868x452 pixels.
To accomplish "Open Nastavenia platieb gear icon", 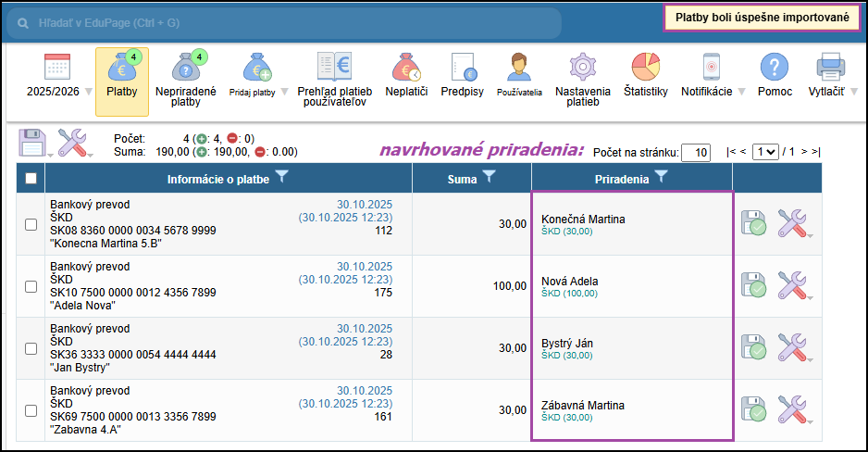I will (x=583, y=69).
